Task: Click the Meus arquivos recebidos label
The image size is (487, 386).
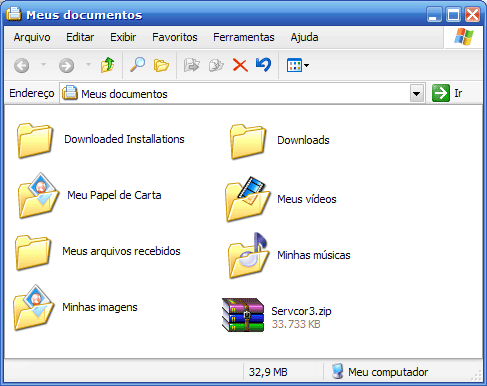Action: point(121,251)
